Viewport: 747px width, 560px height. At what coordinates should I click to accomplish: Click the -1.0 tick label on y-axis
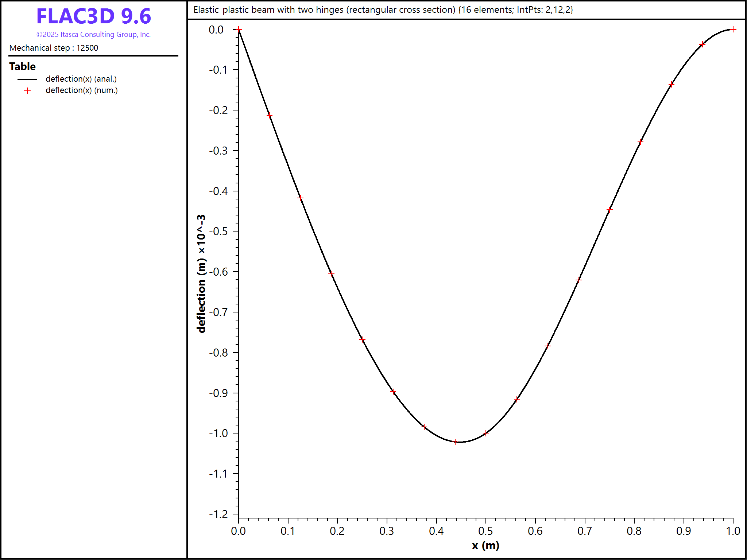(x=218, y=433)
